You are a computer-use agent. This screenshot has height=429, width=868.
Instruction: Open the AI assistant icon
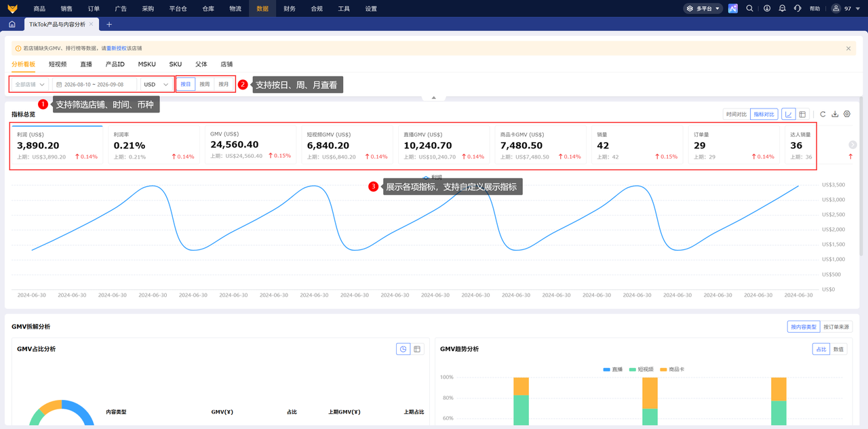coord(733,9)
